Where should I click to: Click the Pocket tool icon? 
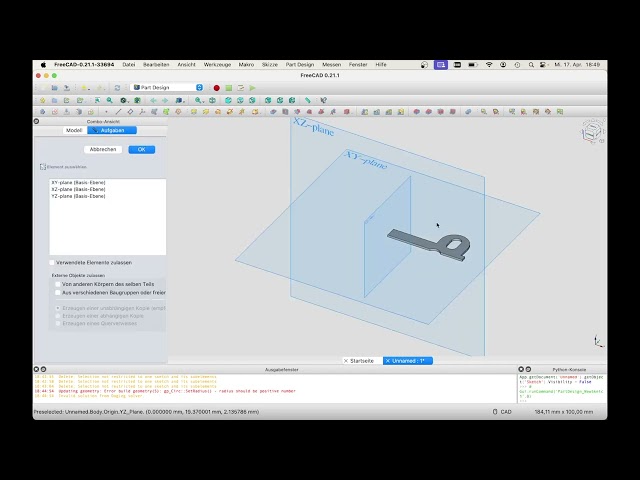[273, 111]
